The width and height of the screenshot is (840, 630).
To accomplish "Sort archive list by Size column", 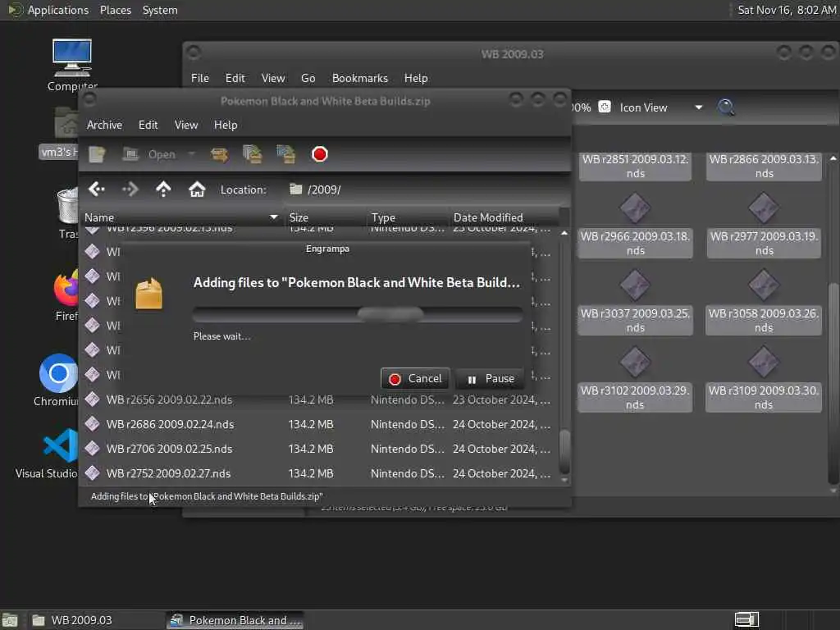I will click(325, 217).
